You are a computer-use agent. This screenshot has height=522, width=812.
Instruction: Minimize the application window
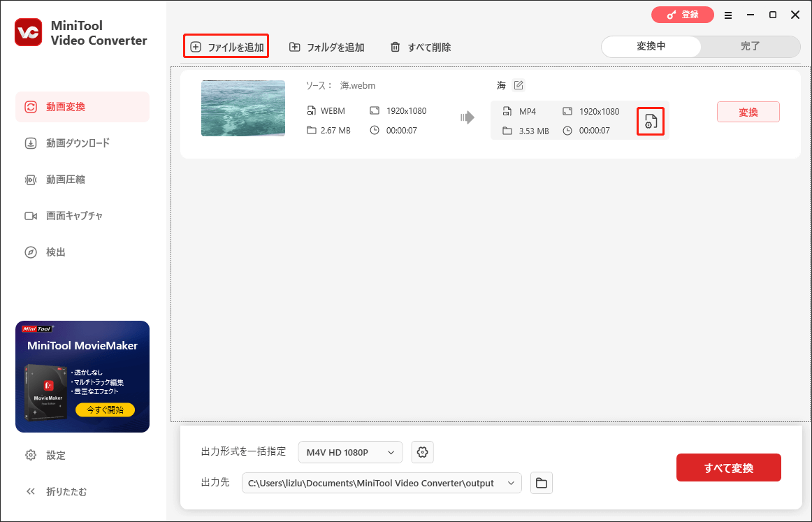click(x=751, y=15)
